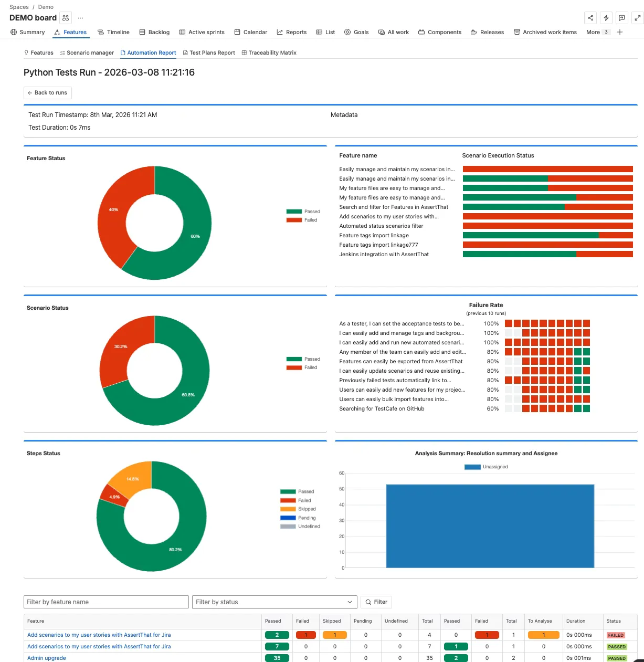Viewport: 644px width, 662px height.
Task: Toggle the Passed legend in the Scenario Status chart
Action: tap(303, 359)
